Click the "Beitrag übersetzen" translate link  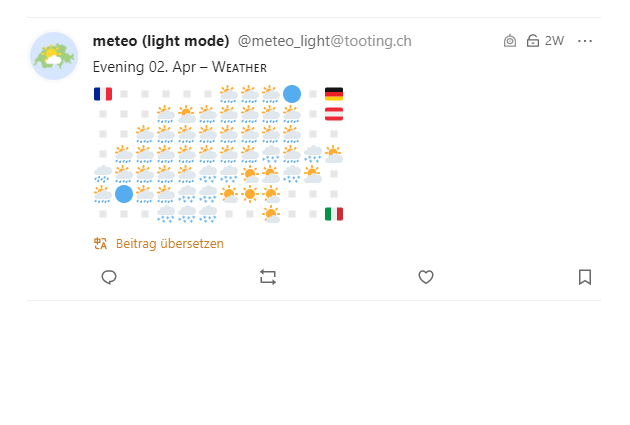click(169, 243)
